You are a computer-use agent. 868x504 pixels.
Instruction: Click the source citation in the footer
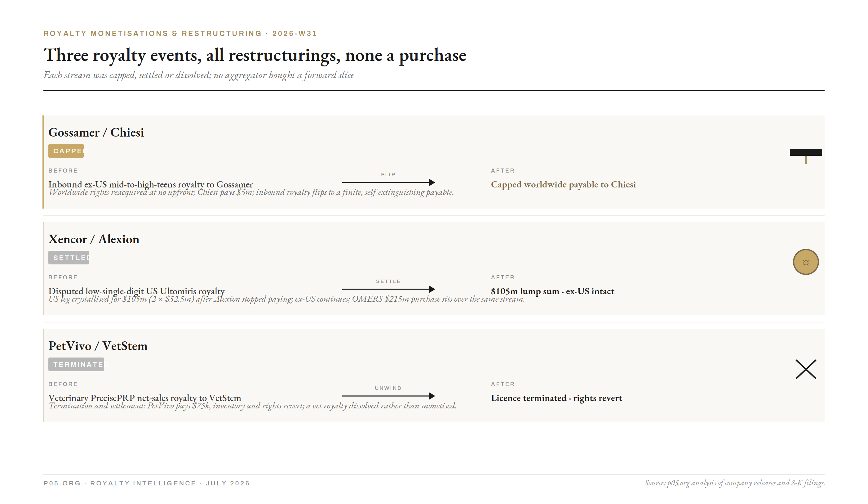(x=735, y=483)
